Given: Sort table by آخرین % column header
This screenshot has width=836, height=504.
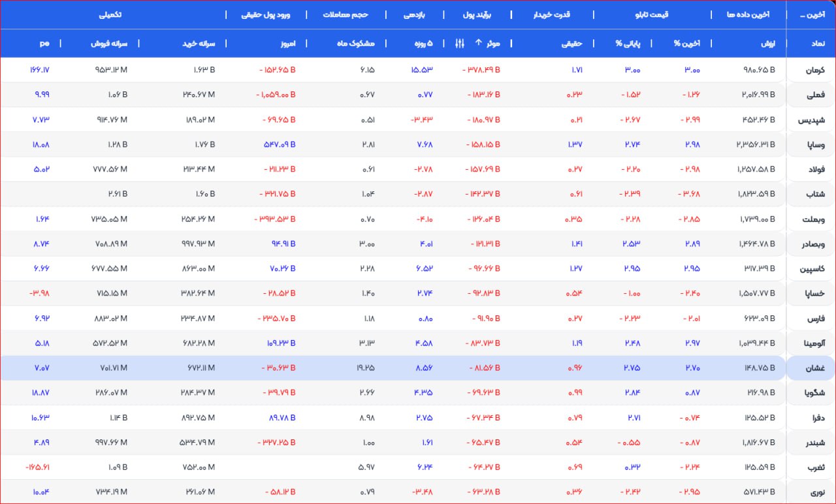Looking at the screenshot, I should click(x=686, y=43).
